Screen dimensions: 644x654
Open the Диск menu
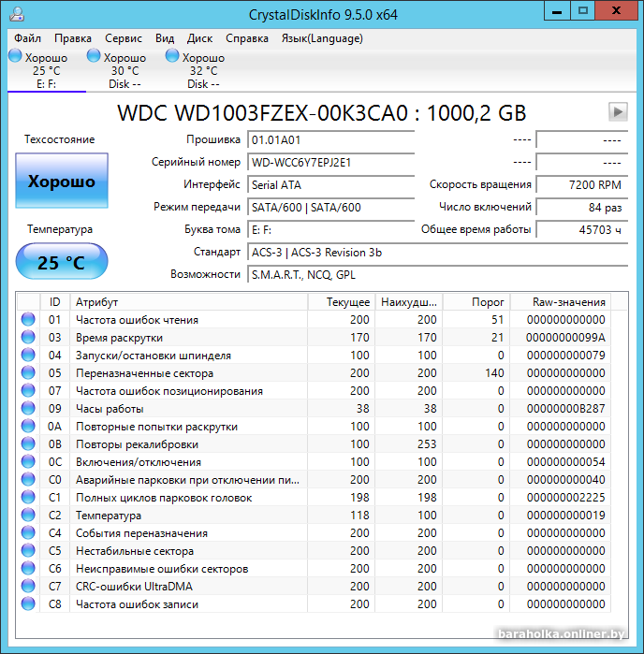click(199, 38)
